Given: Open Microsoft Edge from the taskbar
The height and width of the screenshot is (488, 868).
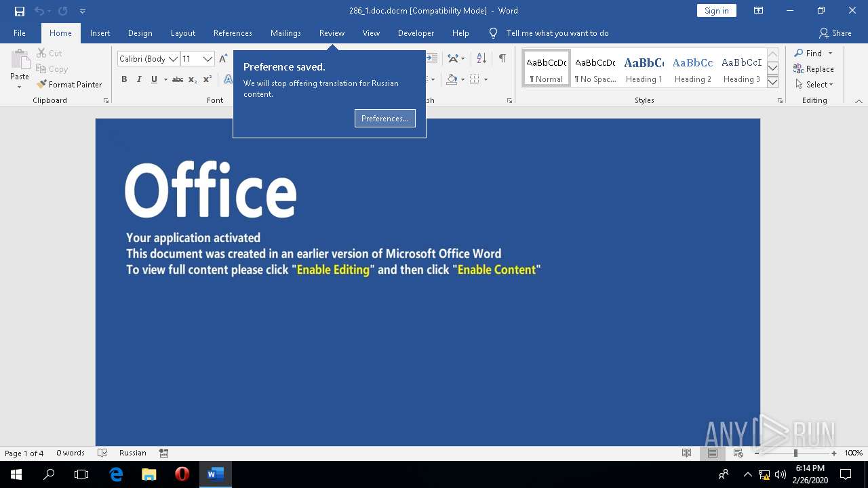Looking at the screenshot, I should [x=116, y=474].
